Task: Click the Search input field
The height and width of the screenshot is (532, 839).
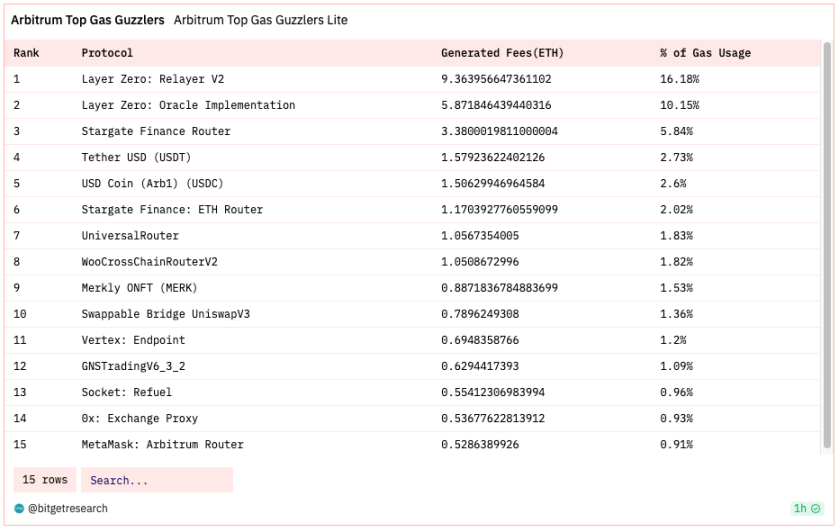Action: 157,480
